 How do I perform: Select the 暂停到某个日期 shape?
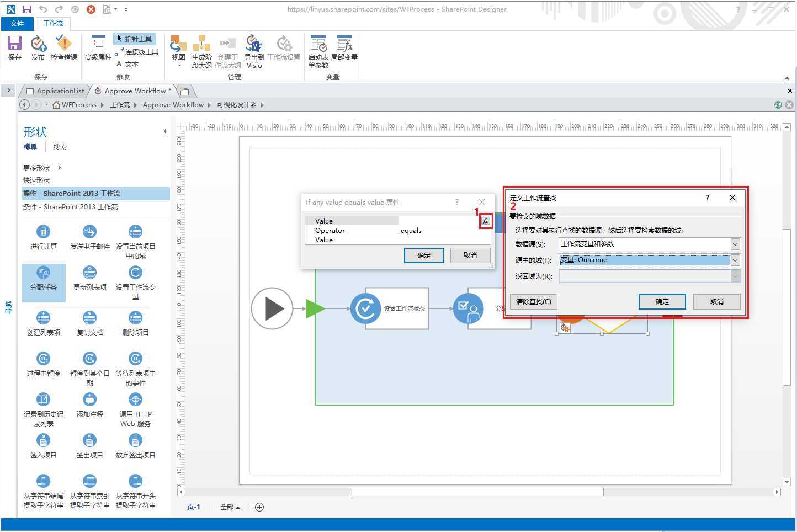click(x=89, y=369)
